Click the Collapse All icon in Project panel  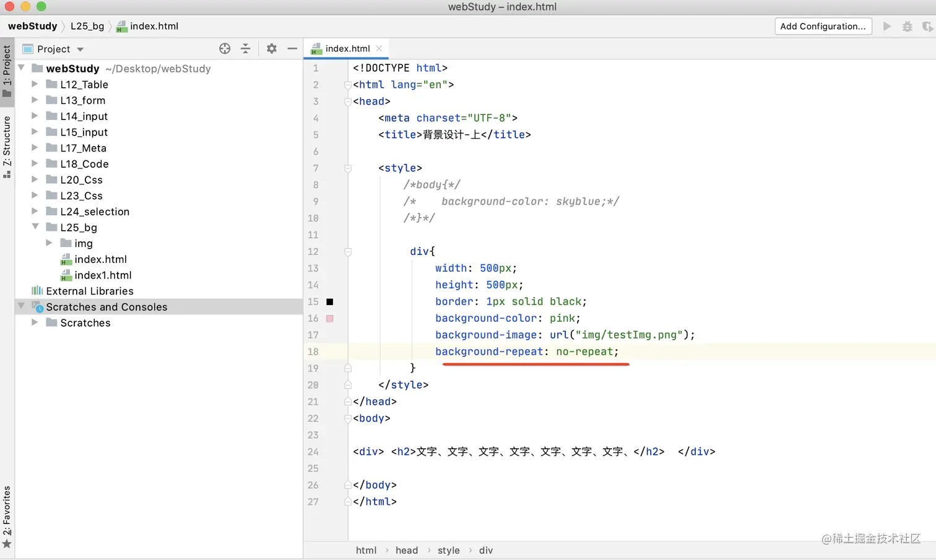coord(246,49)
